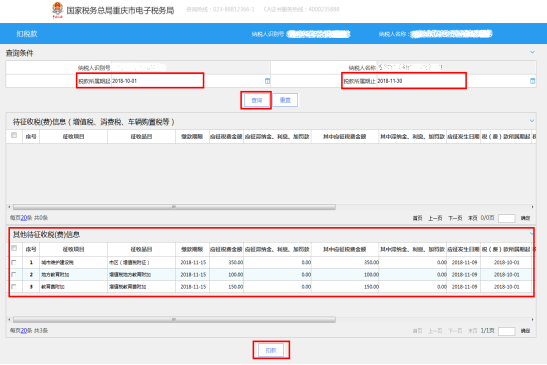Screen dimensions: 547x365
Task: Select all rows checkbox in upper table header
Action: [x=14, y=135]
